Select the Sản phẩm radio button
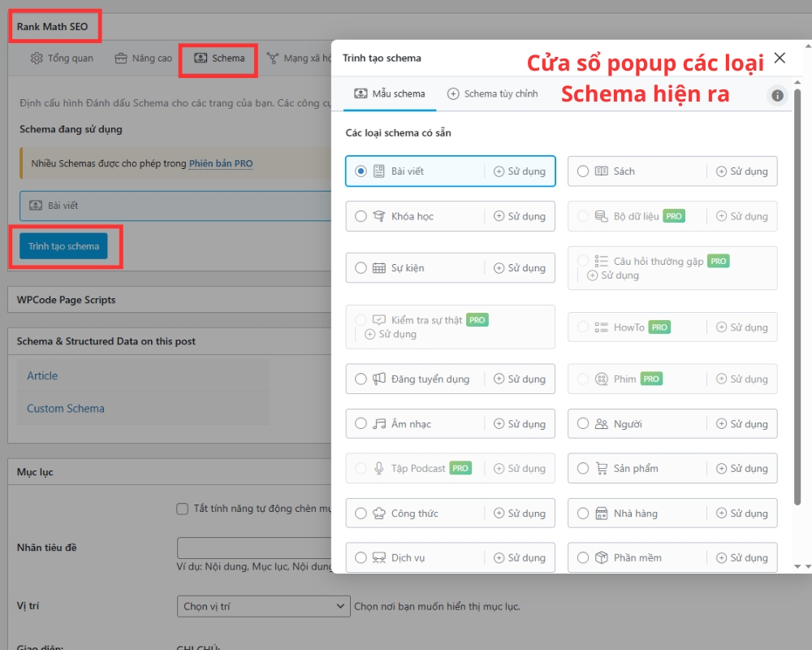This screenshot has width=812, height=650. tap(583, 468)
